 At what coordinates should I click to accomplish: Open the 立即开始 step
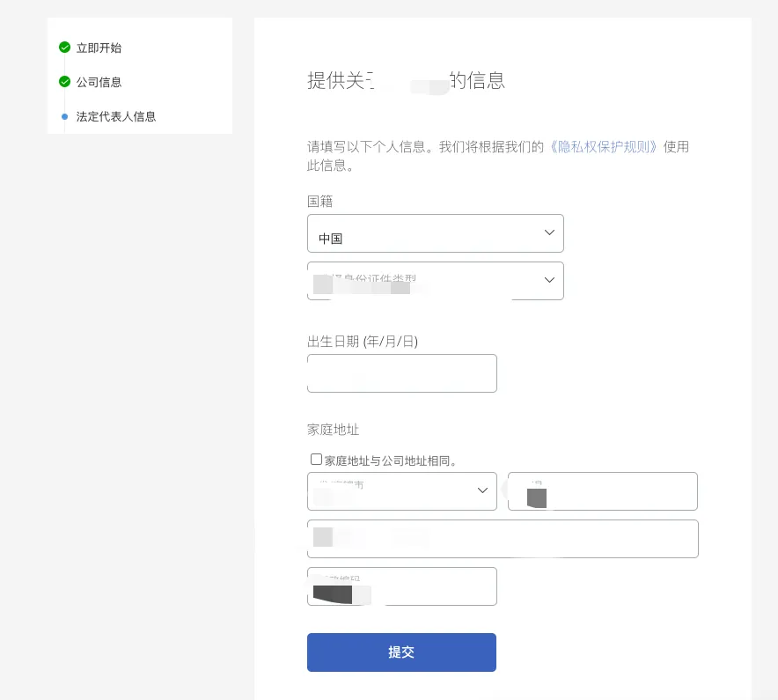point(99,48)
